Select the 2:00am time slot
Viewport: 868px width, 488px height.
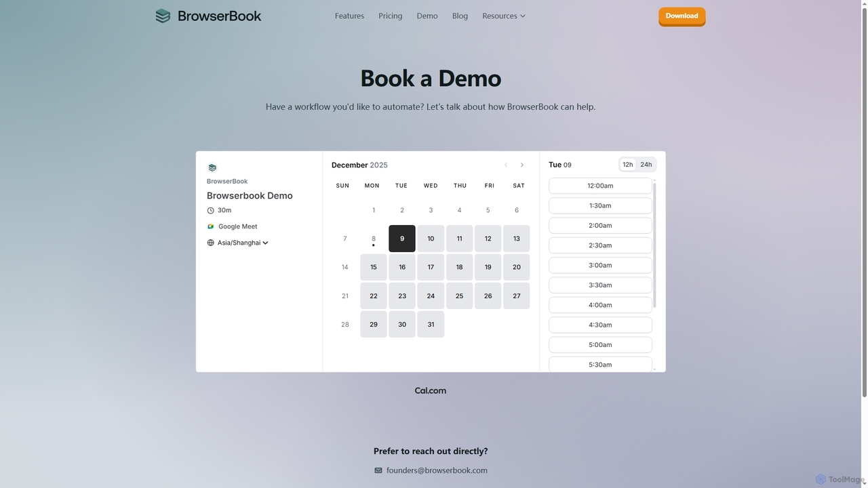(600, 226)
